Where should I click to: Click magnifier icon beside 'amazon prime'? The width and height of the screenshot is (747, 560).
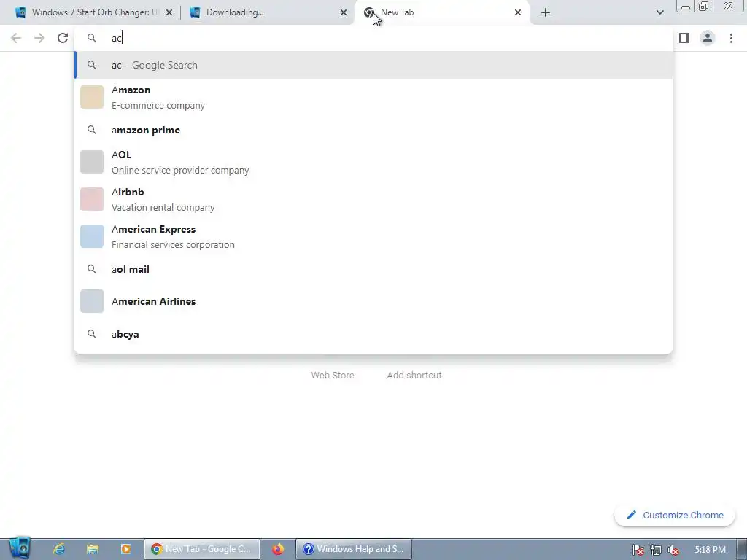[92, 130]
